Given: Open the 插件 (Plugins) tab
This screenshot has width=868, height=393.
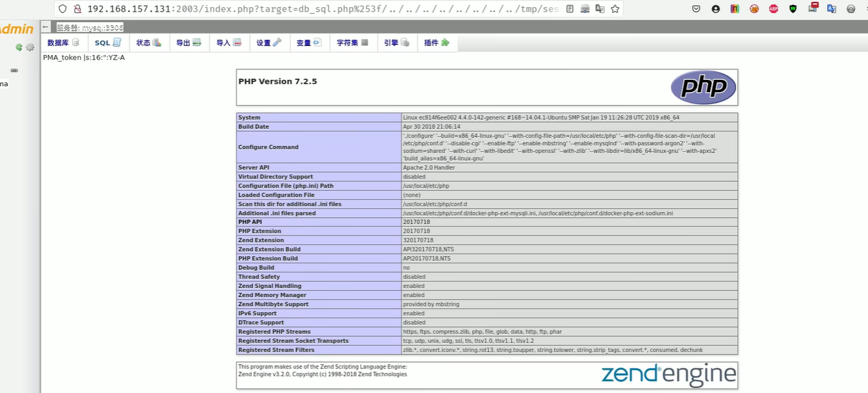Looking at the screenshot, I should 436,43.
